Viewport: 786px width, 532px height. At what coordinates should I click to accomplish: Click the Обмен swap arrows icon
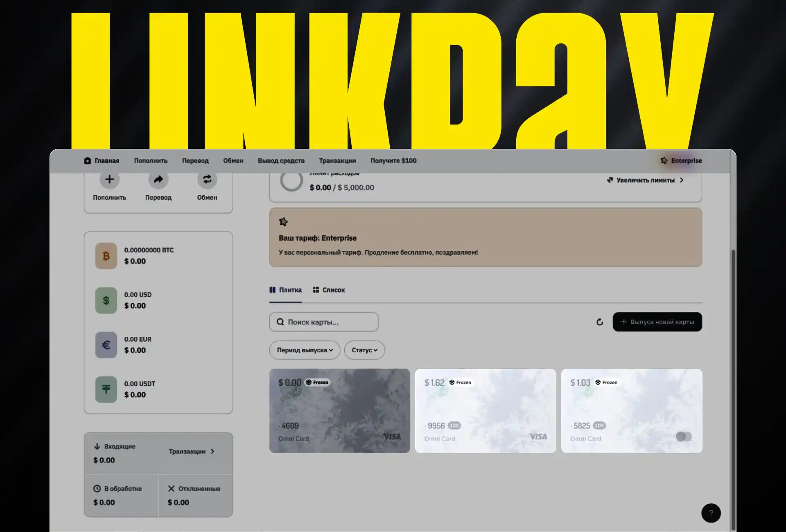207,179
